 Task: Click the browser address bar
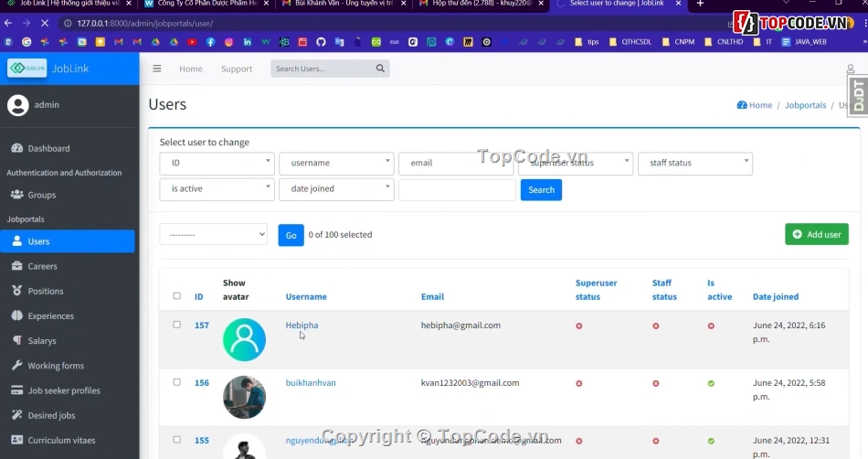pos(387,23)
